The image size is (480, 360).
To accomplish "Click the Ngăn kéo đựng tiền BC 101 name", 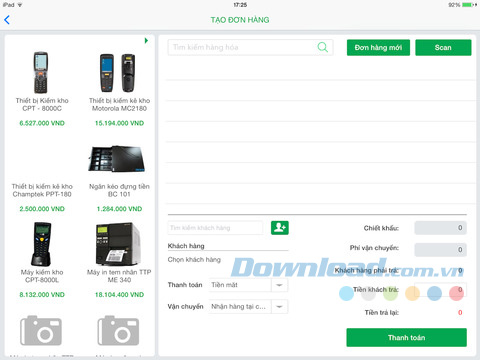I will (119, 190).
